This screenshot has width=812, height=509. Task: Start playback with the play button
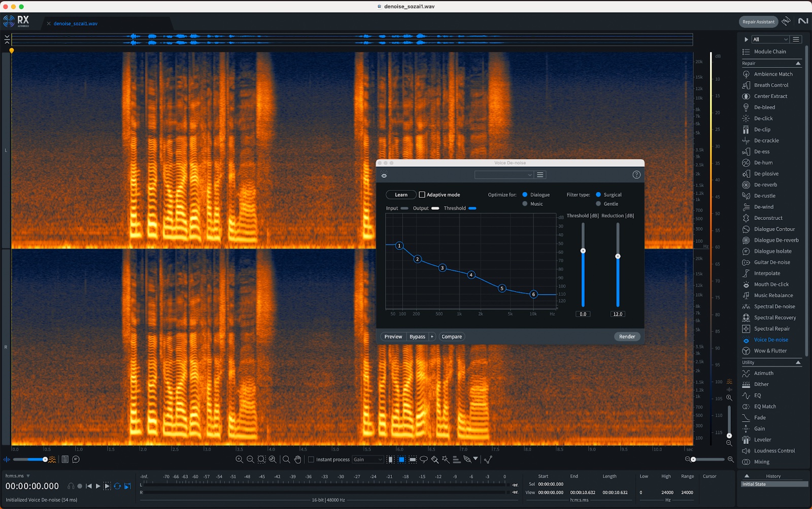(98, 487)
